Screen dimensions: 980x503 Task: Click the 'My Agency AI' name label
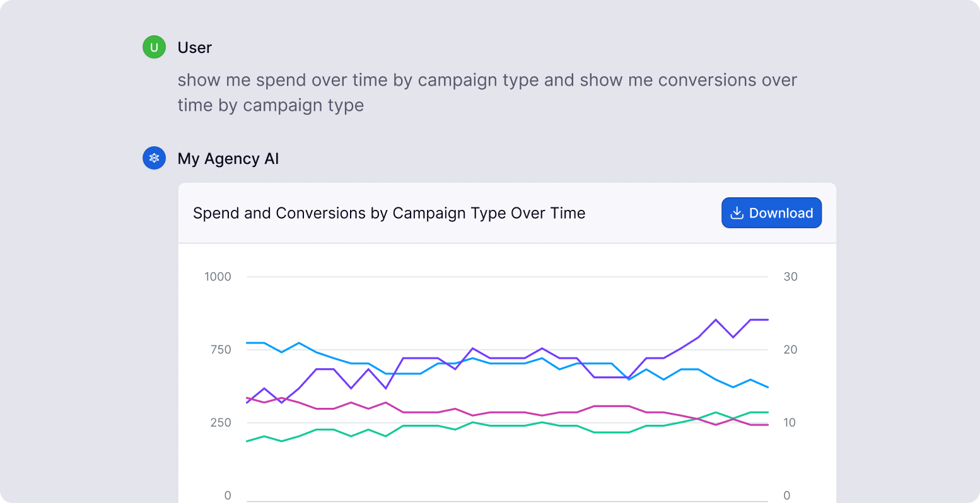(228, 158)
